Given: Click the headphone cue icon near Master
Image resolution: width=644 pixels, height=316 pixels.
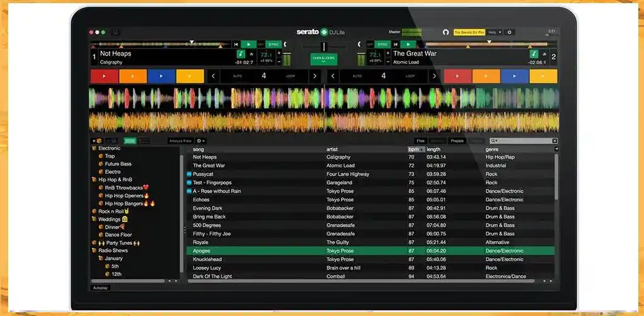Looking at the screenshot, I should 446,32.
